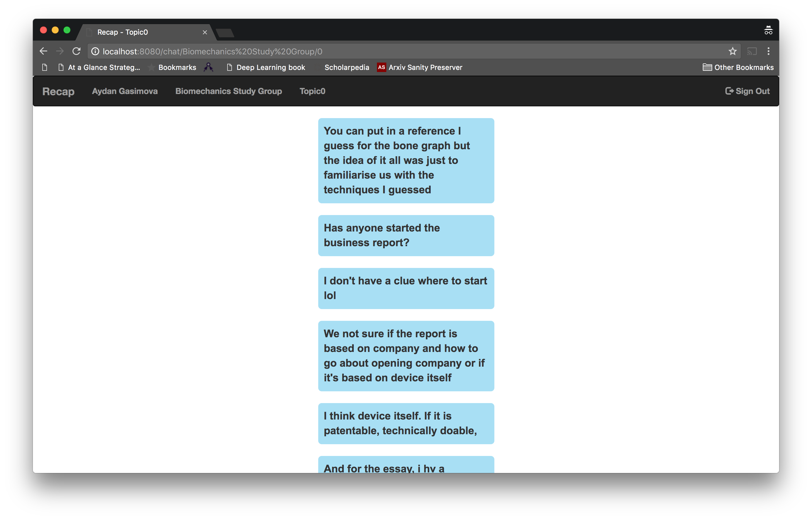Viewport: 812px width, 520px height.
Task: Click the browser back arrow
Action: [43, 51]
